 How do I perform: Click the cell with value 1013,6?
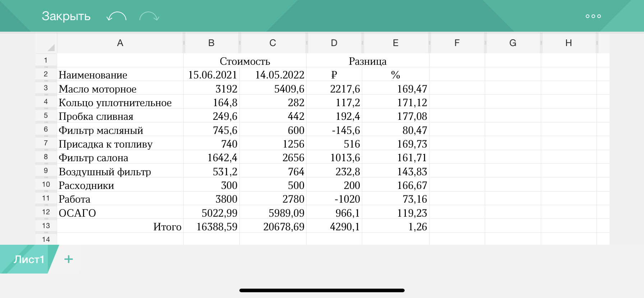pos(334,157)
